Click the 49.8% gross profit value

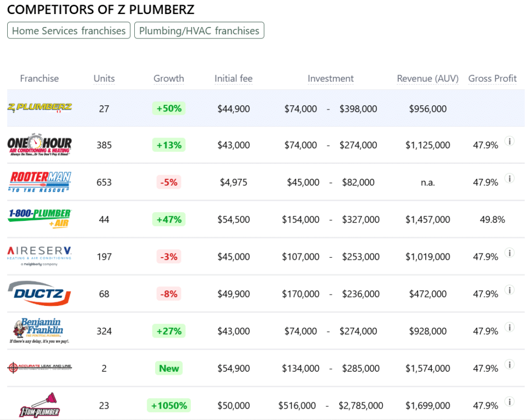coord(493,219)
